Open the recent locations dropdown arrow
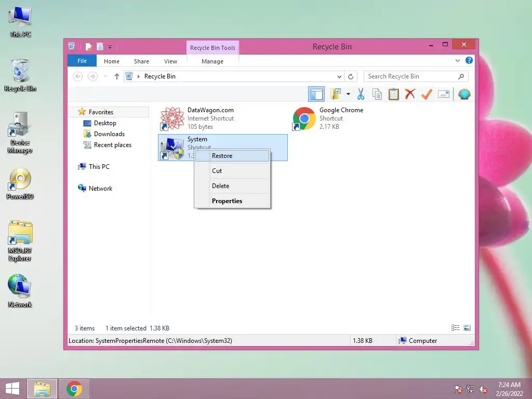Viewport: 532px width, 399px height. pos(105,76)
